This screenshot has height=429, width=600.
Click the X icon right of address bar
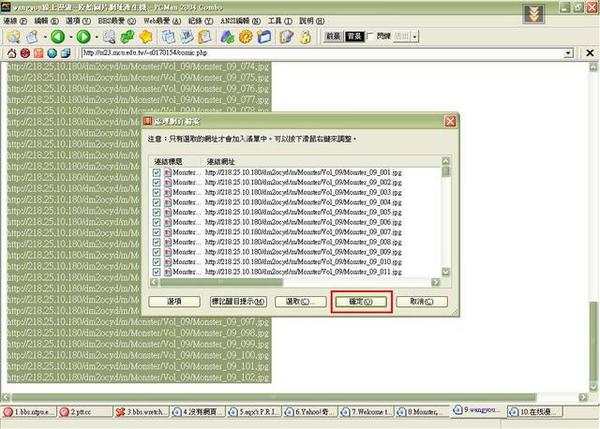point(590,53)
